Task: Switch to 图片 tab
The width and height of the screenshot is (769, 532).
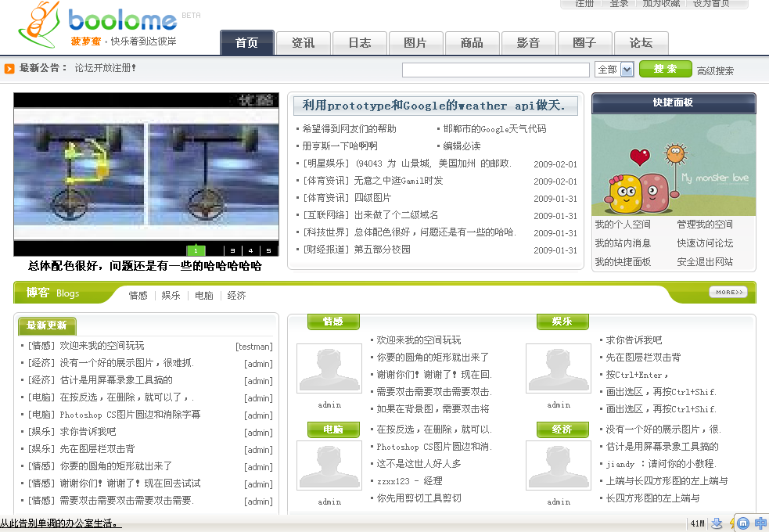Action: 415,43
